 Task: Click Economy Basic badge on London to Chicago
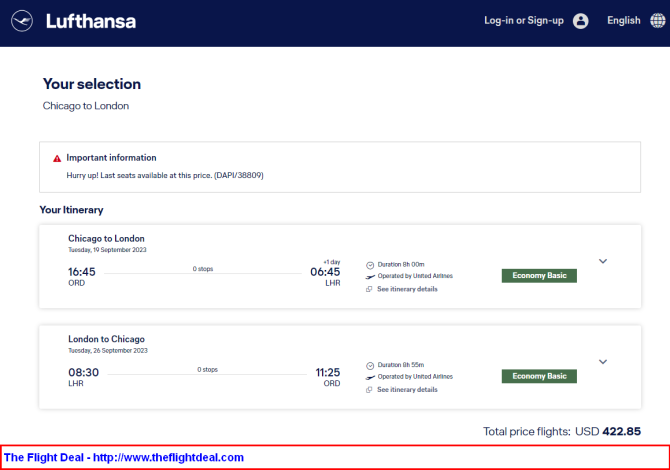point(539,376)
